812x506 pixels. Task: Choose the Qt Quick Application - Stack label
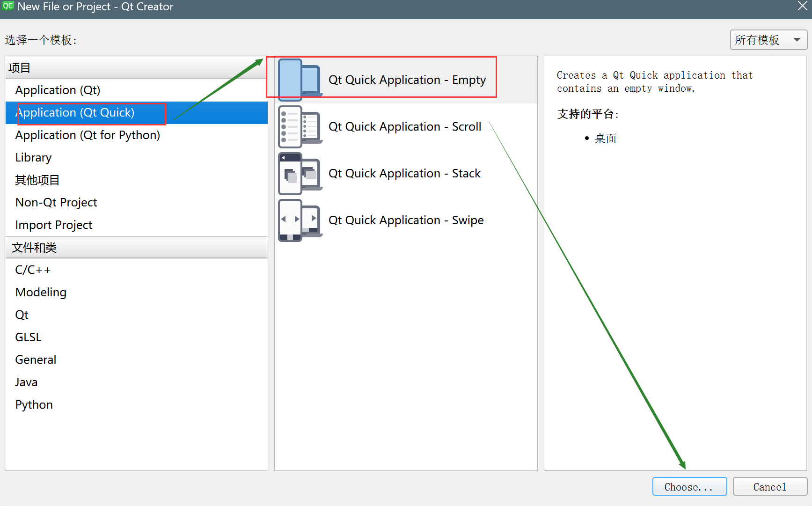[x=404, y=174]
